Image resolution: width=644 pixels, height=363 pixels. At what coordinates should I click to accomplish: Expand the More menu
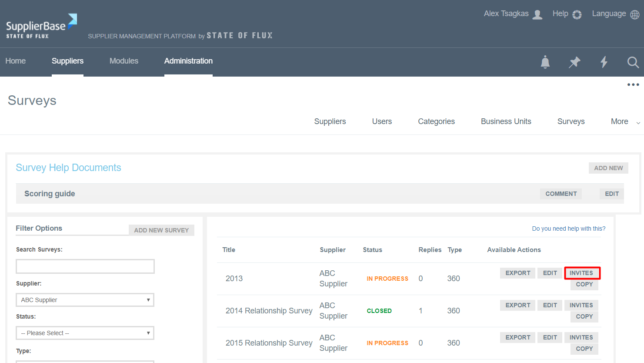624,122
